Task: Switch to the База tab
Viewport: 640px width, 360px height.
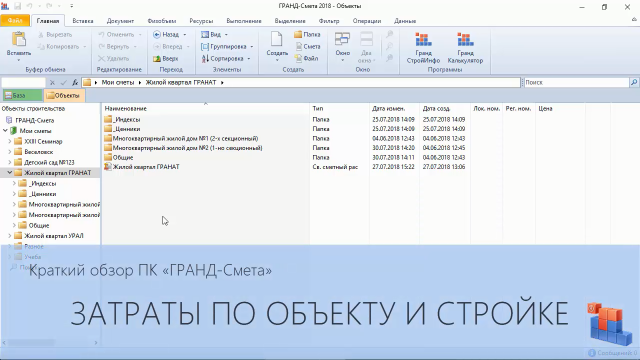Action: (x=22, y=96)
